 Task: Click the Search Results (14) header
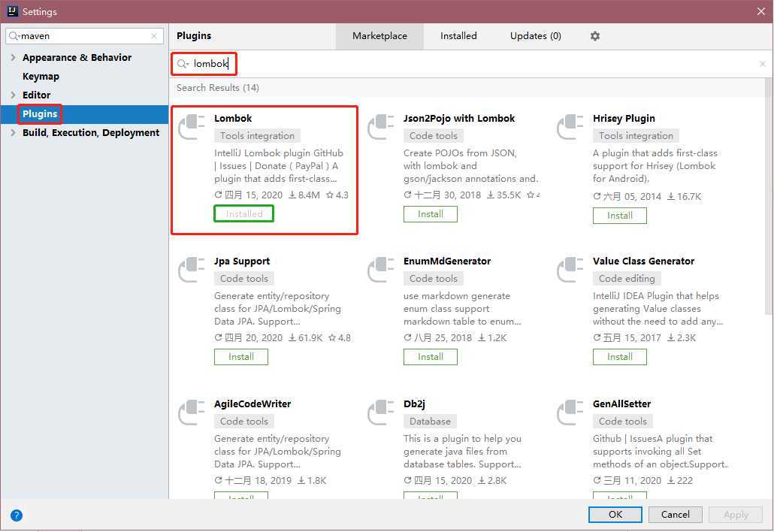coord(218,88)
